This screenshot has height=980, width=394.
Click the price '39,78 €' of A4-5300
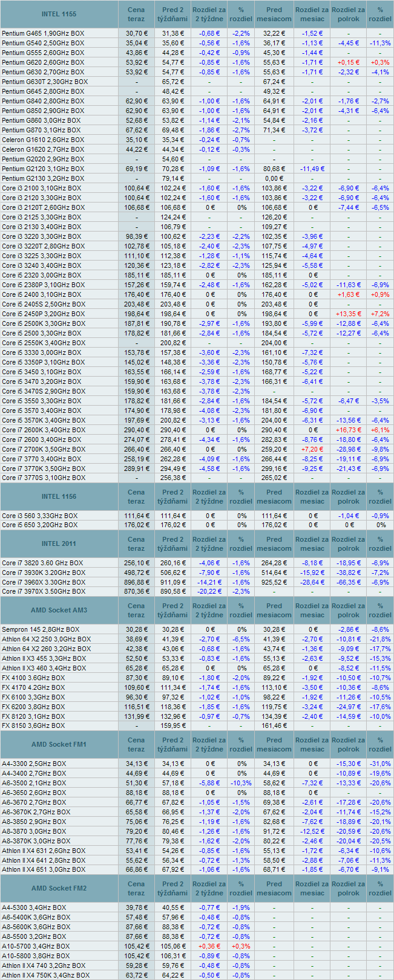(x=136, y=907)
